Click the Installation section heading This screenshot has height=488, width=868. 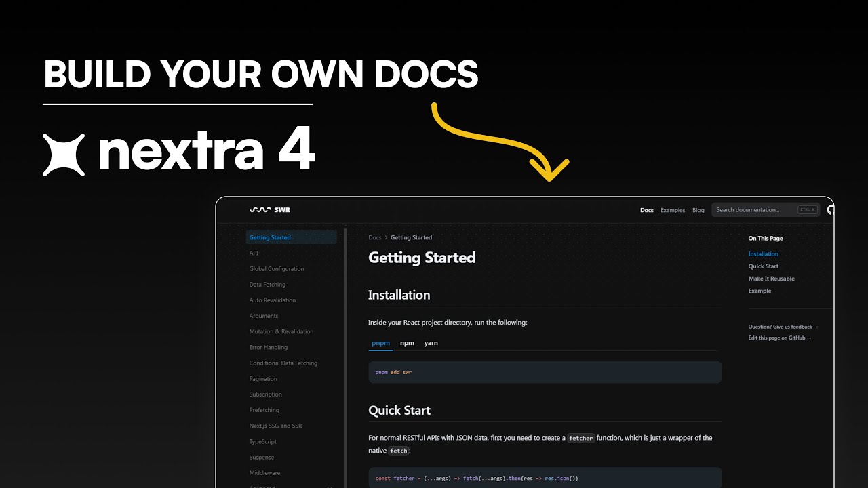(x=399, y=295)
